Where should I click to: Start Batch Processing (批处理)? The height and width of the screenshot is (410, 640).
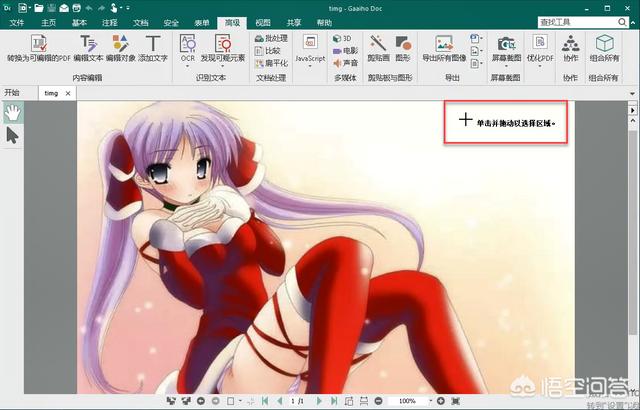pos(271,38)
